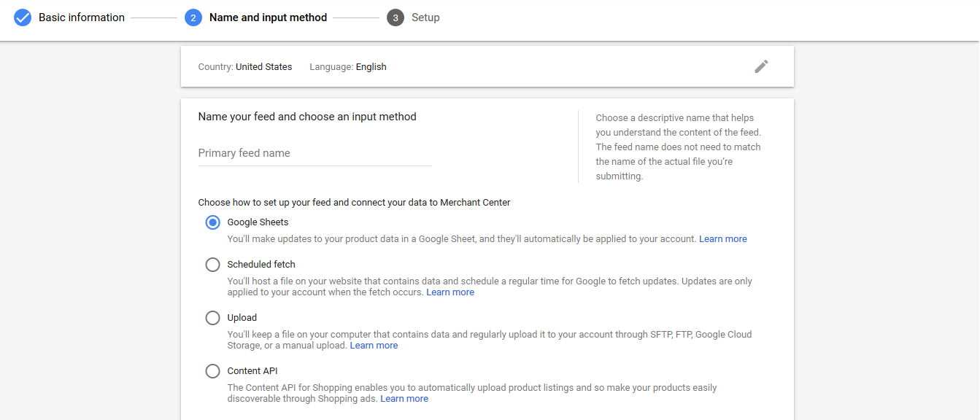
Task: Click the English language value
Action: (x=371, y=67)
